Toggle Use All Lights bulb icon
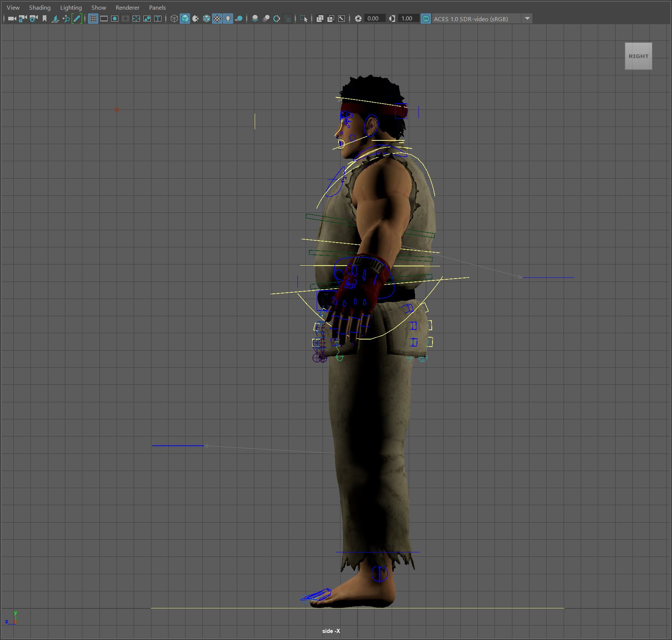The width and height of the screenshot is (672, 640). click(228, 19)
